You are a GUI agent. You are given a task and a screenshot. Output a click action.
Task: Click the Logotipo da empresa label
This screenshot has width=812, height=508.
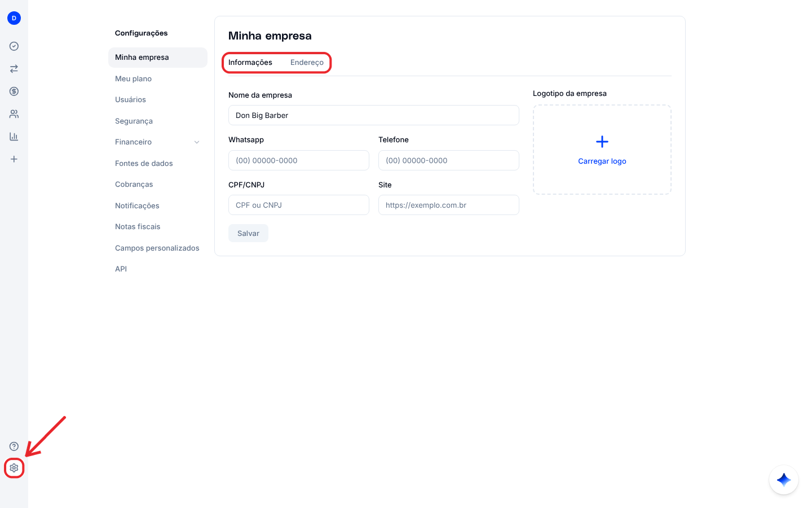[570, 94]
